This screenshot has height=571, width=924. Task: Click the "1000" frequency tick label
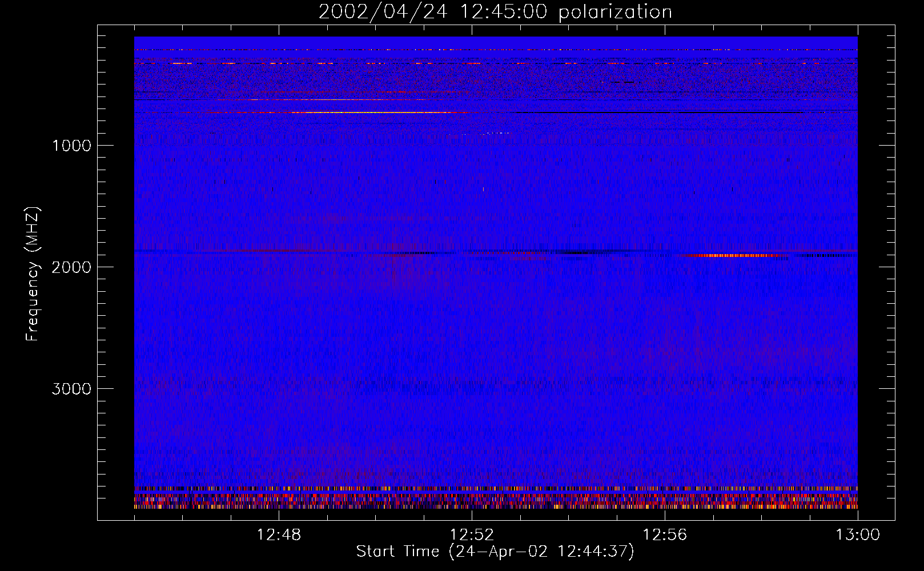(x=71, y=146)
